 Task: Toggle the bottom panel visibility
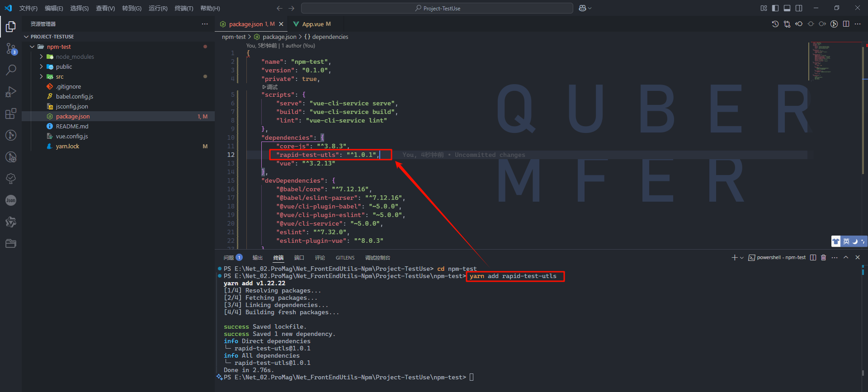tap(787, 8)
